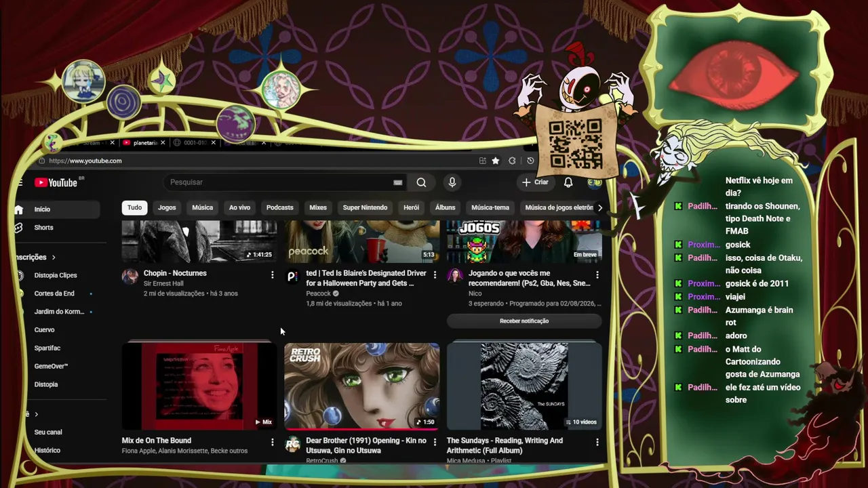Open the Cortes da End subscription
Image resolution: width=868 pixels, height=488 pixels.
pos(54,293)
